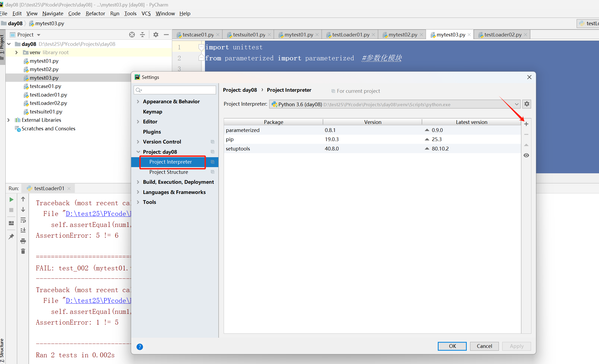Viewport: 599px width, 364px height.
Task: Click the trash icon in Run panel
Action: 23,251
